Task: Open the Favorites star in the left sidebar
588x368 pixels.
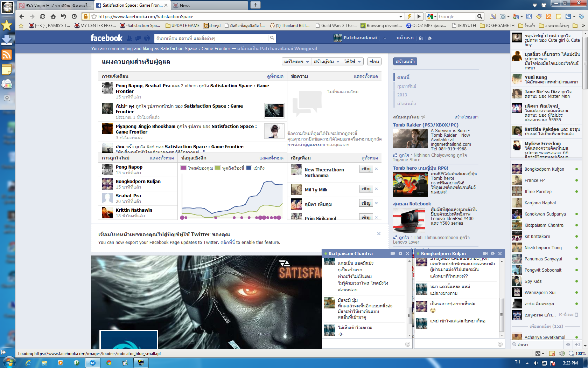Action: coord(7,25)
